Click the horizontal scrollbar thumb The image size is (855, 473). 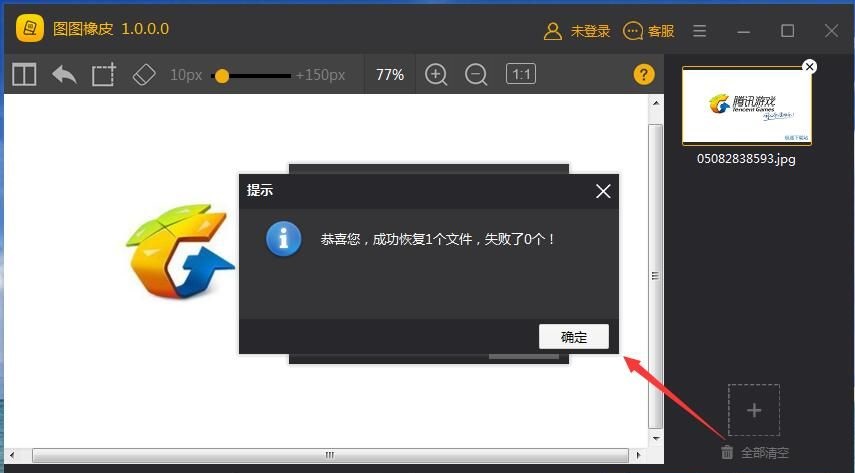(x=330, y=456)
